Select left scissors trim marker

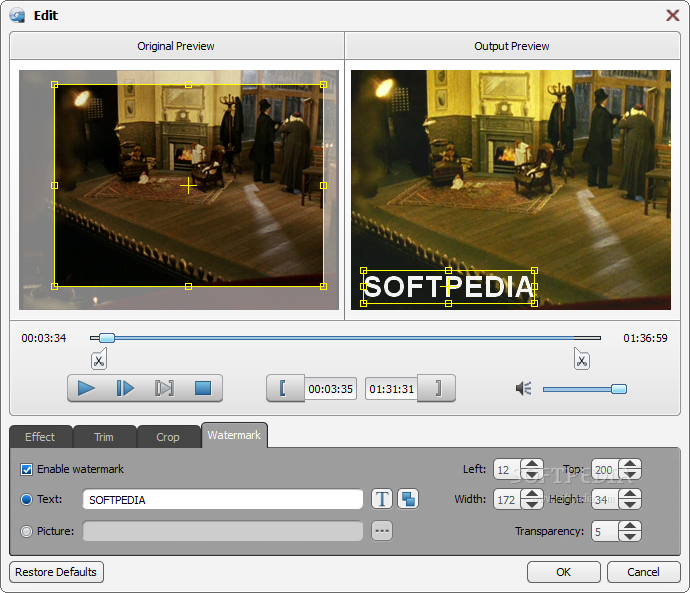[x=99, y=359]
